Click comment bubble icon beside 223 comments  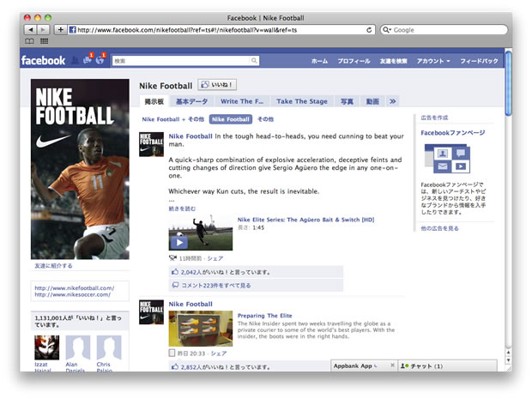tap(175, 285)
